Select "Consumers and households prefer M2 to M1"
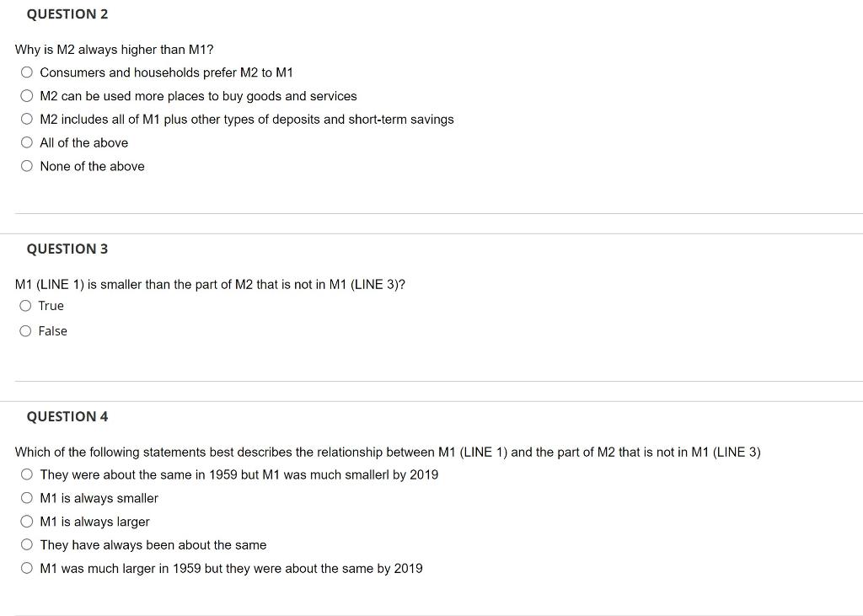Screen dimensions: 863x616 [x=26, y=72]
